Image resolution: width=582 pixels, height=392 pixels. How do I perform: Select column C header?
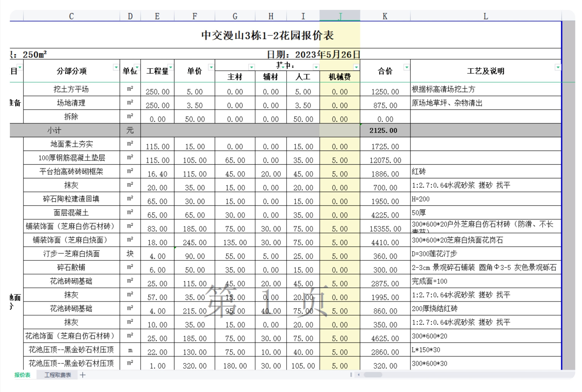pyautogui.click(x=72, y=16)
